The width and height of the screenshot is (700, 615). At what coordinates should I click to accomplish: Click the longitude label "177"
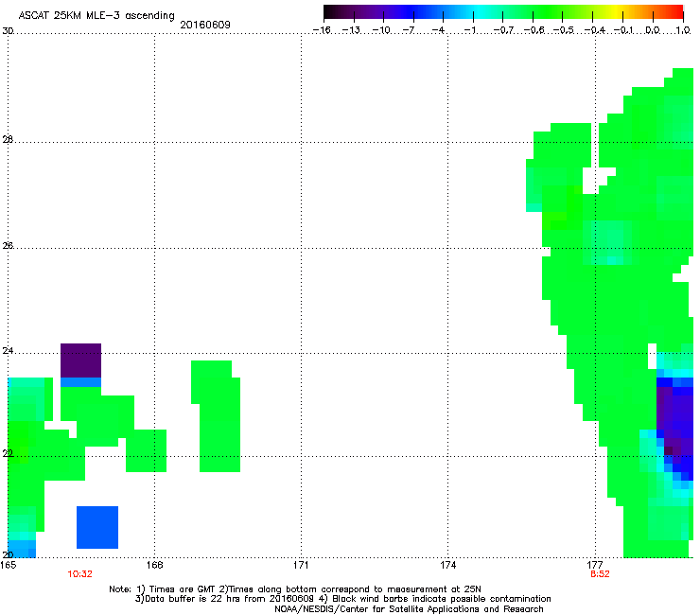[x=595, y=565]
